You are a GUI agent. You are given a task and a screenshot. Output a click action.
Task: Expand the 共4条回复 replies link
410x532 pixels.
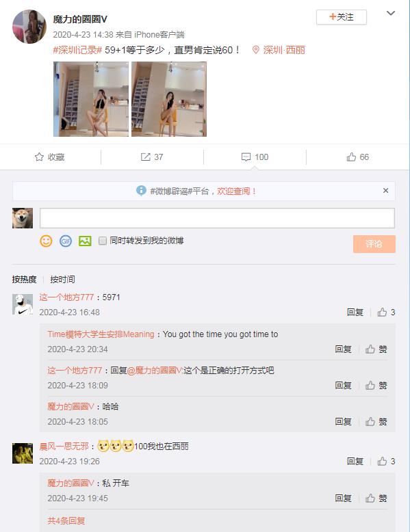(x=66, y=520)
